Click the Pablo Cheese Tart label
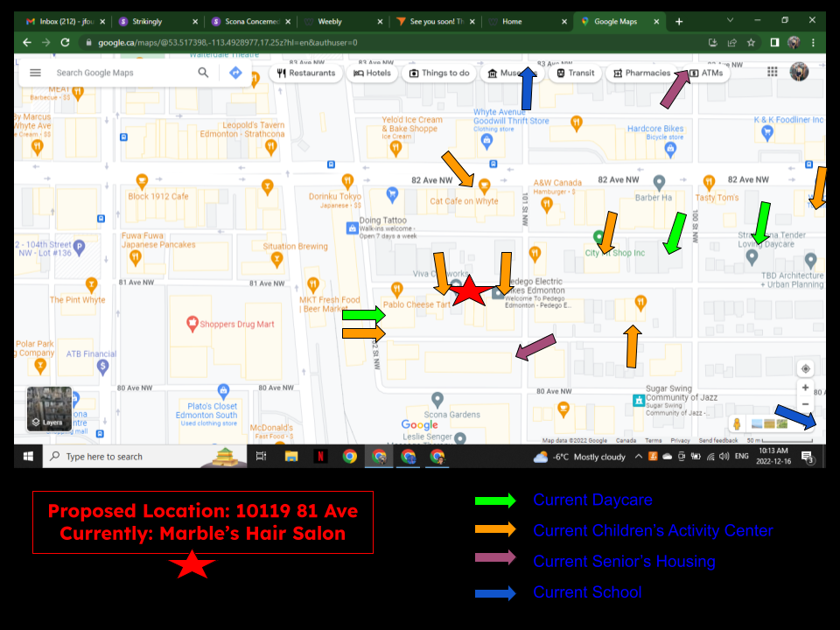The height and width of the screenshot is (630, 840). pyautogui.click(x=416, y=304)
